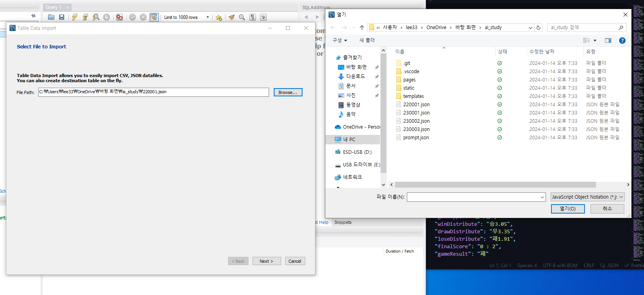This screenshot has width=644, height=295.
Task: Select 내 PC in the navigation pane
Action: click(349, 139)
